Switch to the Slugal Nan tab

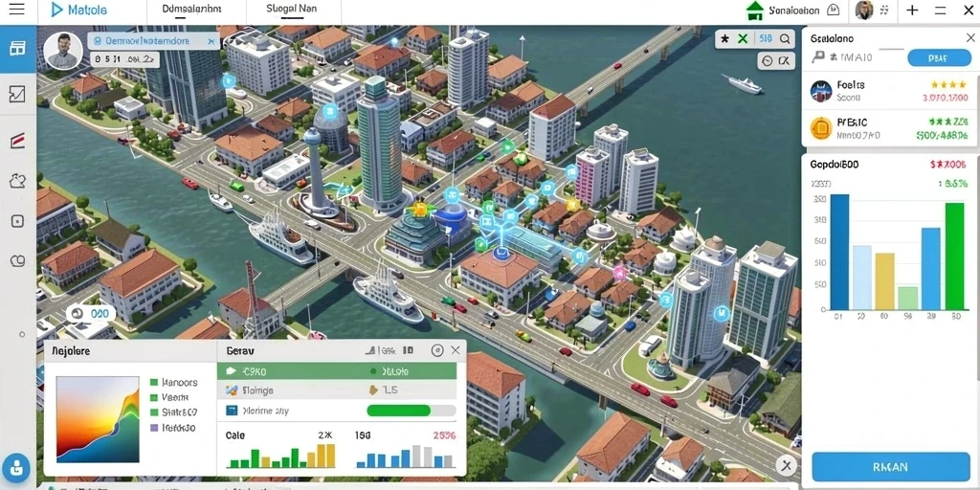pyautogui.click(x=291, y=10)
